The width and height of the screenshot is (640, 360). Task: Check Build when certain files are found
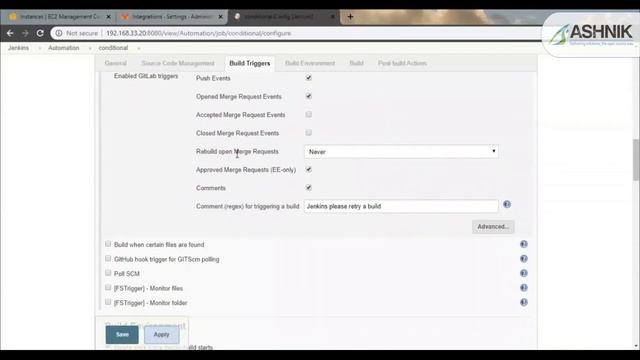[x=108, y=244]
